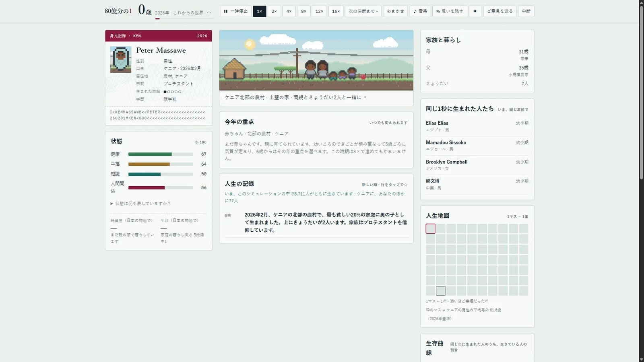Image resolution: width=644 pixels, height=362 pixels.
Task: Open Mamadou Sissoko peer entry
Action: [477, 146]
